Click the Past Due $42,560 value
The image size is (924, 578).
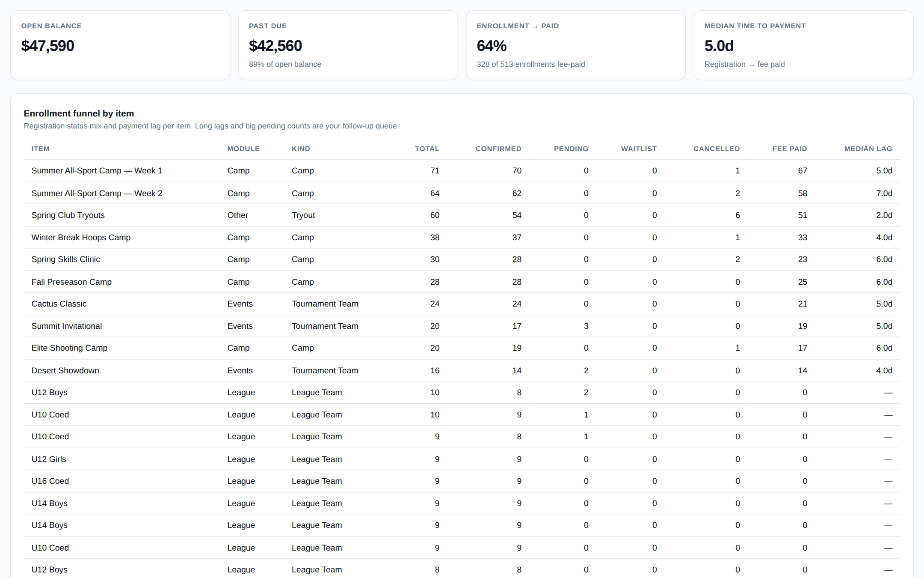(x=275, y=46)
